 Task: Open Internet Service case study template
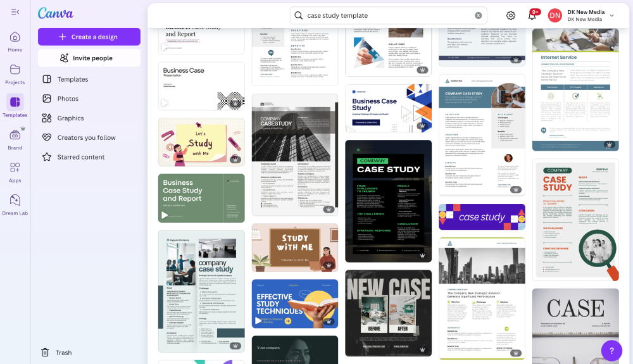(575, 90)
